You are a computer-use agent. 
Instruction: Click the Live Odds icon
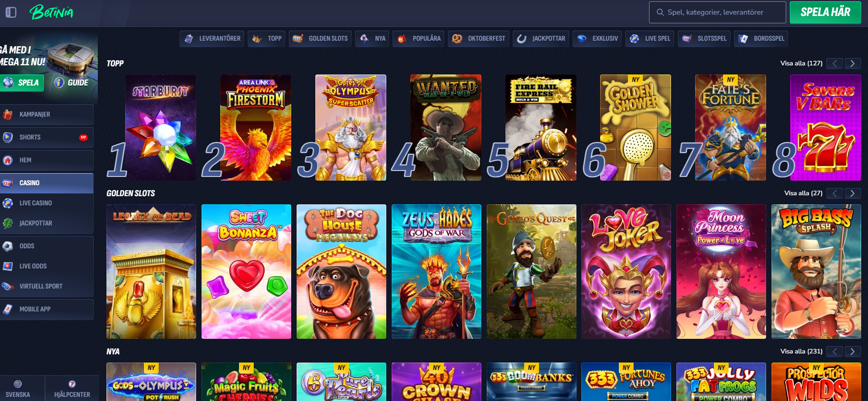(8, 266)
